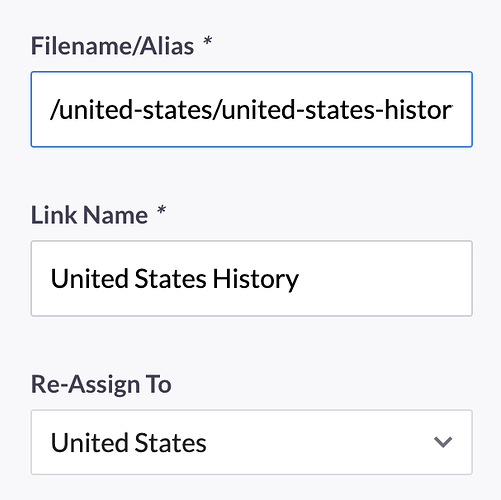501x500 pixels.
Task: Click empty space inside Link Name box
Action: [x=383, y=278]
